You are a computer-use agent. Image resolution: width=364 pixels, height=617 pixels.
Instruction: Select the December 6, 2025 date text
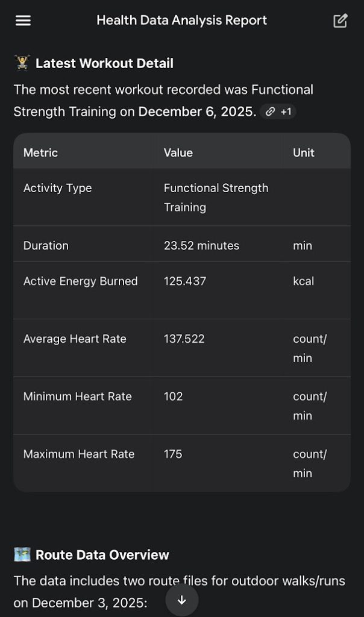197,111
